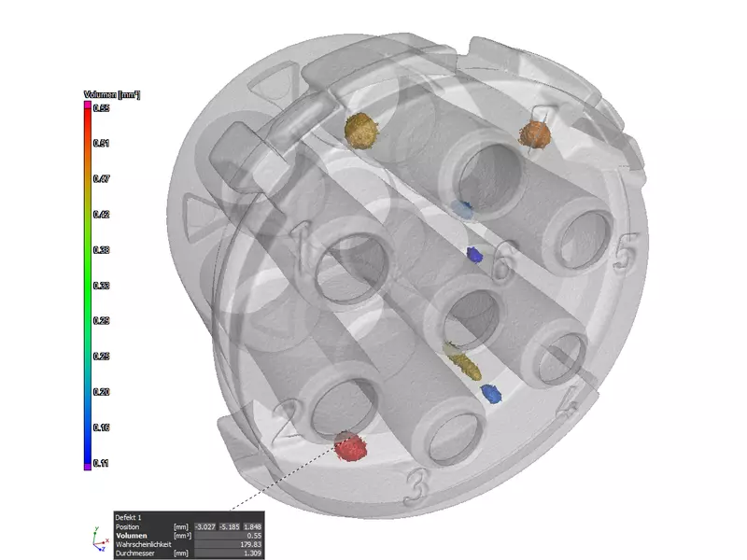Click the purple cap below the color bar
Image resolution: width=747 pixels, height=560 pixels.
[x=88, y=466]
